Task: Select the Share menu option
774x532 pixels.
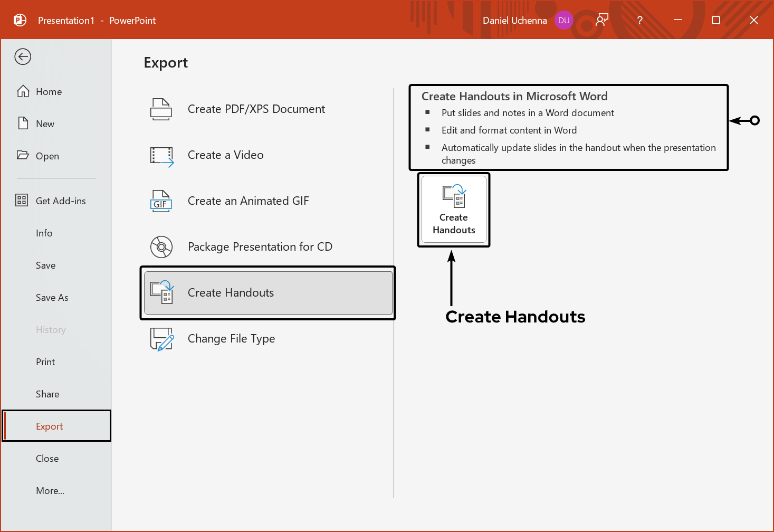Action: pyautogui.click(x=47, y=394)
